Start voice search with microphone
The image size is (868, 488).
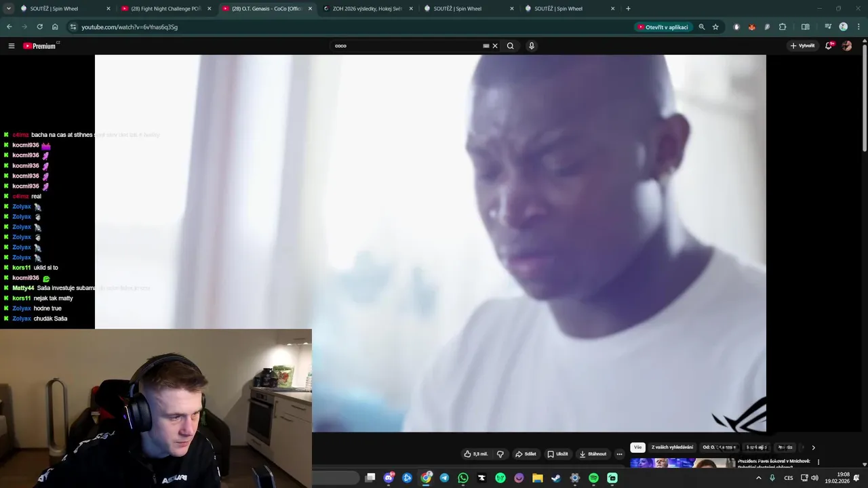[532, 46]
